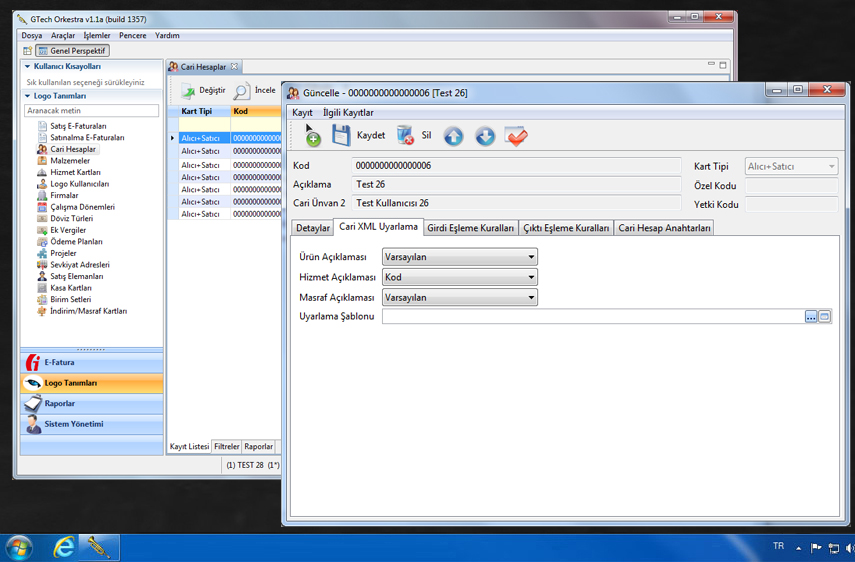Click the window icon next to Uyarlama Şablonu ellipsis
This screenshot has height=562, width=855.
tap(824, 317)
